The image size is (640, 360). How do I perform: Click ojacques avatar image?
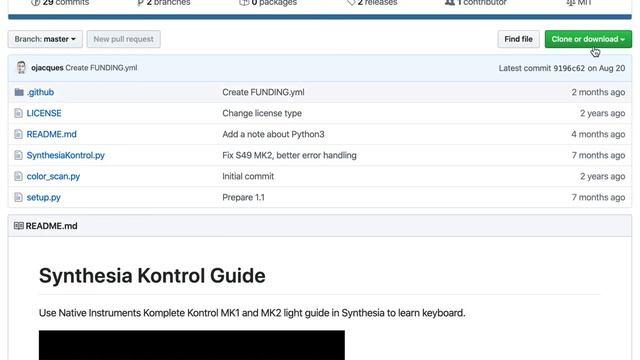pos(21,68)
